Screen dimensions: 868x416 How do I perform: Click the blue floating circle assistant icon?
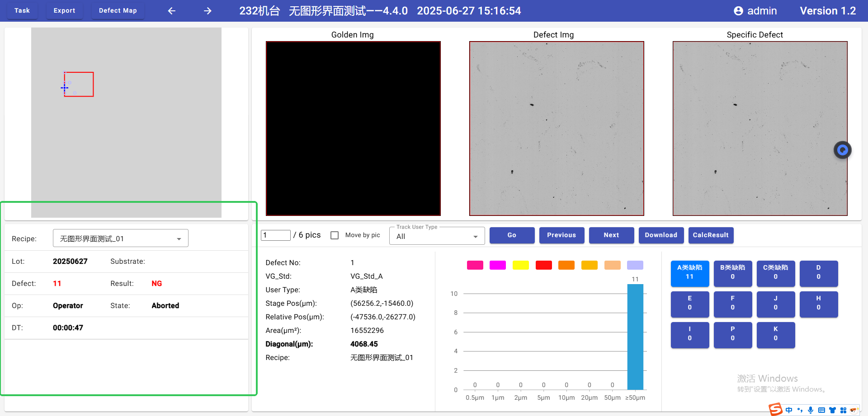click(842, 150)
